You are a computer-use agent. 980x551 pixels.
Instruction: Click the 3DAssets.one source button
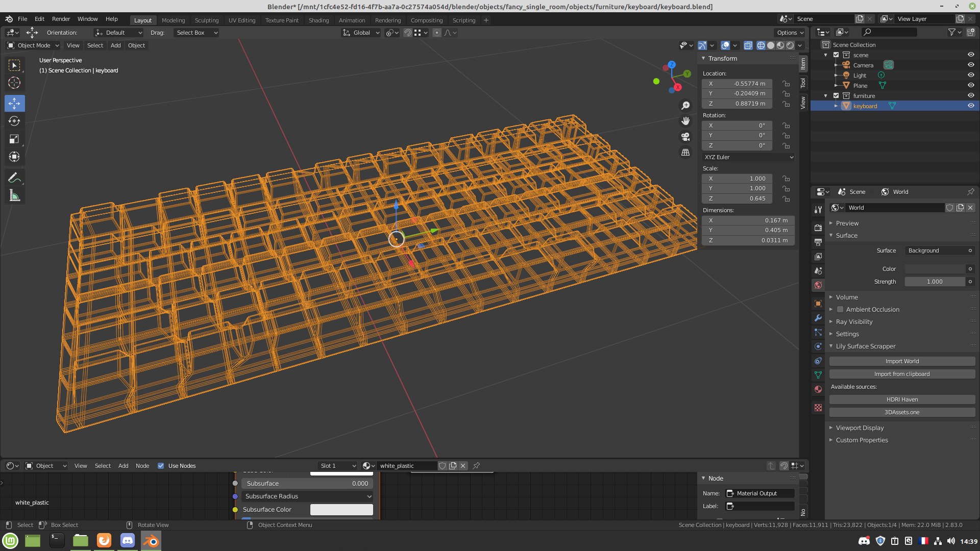click(x=902, y=412)
